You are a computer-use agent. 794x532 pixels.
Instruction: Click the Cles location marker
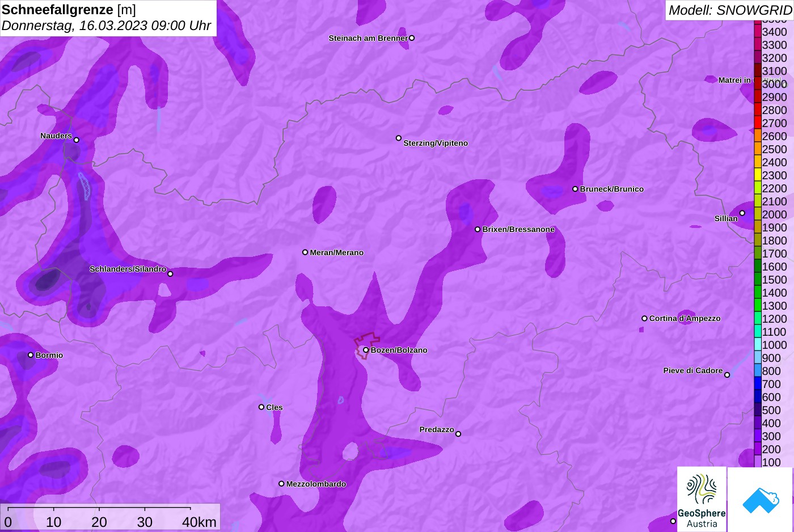tap(261, 407)
